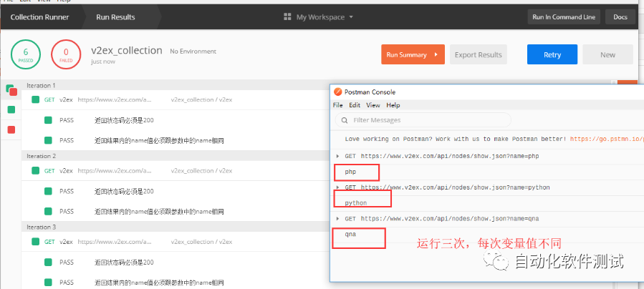This screenshot has height=289, width=644.
Task: Click Iteration 3 name value PASS row
Action: click(175, 283)
